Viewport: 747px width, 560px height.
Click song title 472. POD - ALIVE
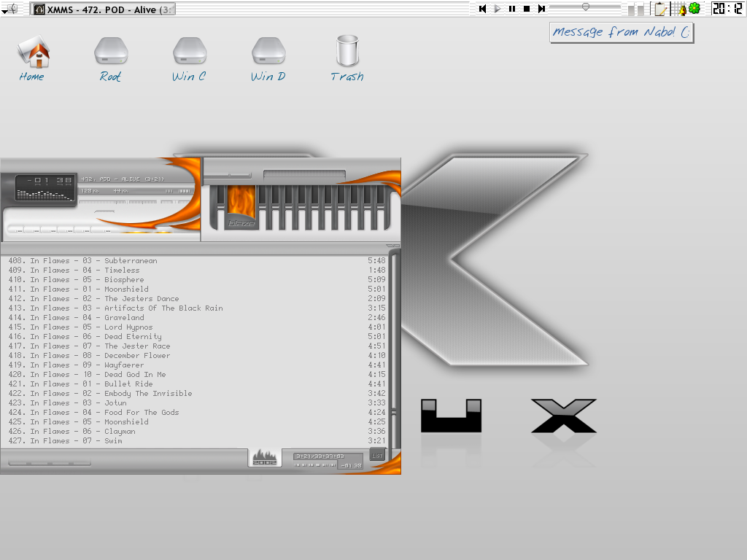coord(123,179)
